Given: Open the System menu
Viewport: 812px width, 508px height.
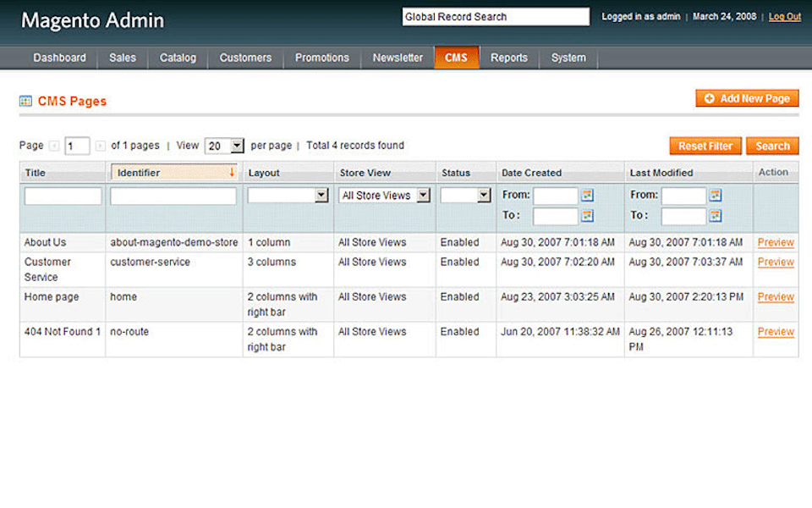Looking at the screenshot, I should 568,58.
